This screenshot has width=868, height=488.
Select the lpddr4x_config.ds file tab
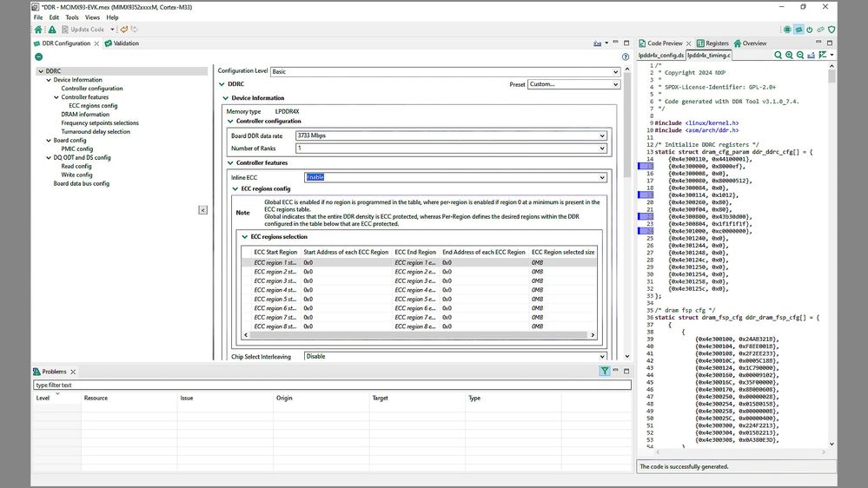(661, 56)
